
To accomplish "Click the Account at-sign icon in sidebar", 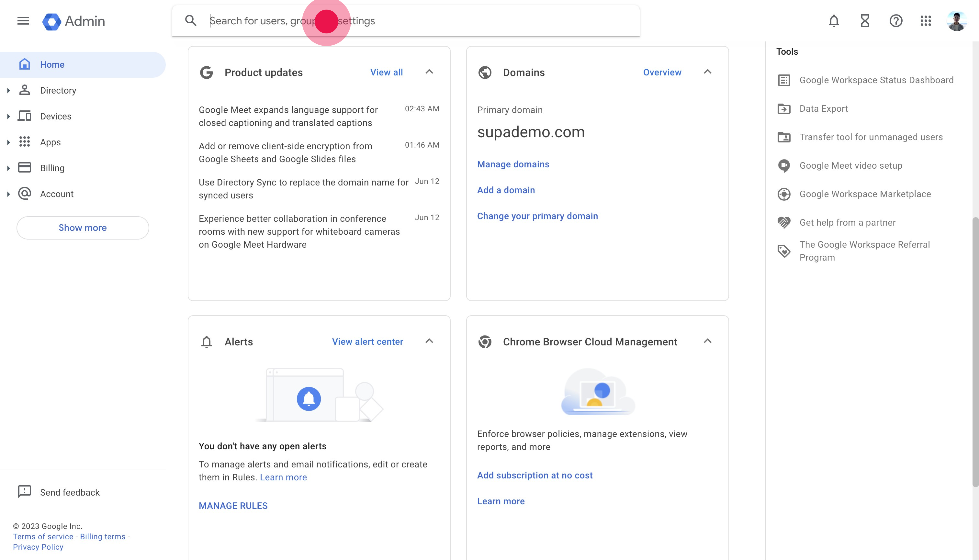I will [25, 194].
